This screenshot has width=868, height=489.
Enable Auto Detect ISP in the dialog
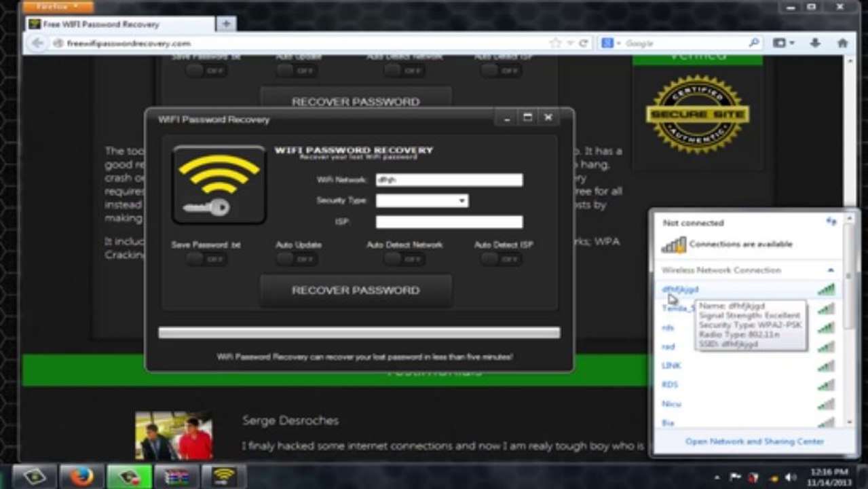(502, 259)
